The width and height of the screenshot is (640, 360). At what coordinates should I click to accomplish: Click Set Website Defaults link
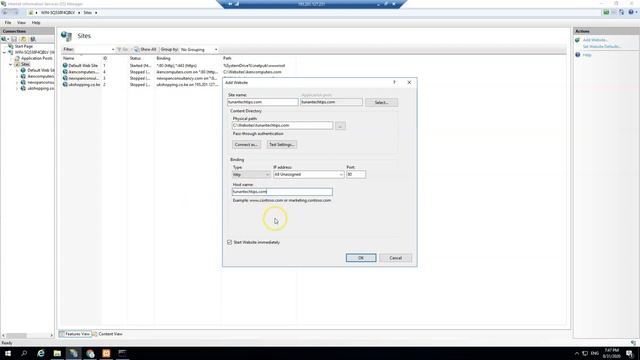(x=602, y=47)
